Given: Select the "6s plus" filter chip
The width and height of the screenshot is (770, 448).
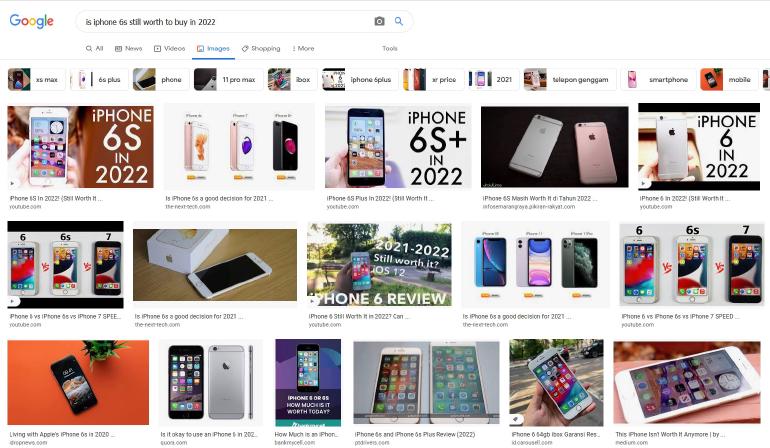Looking at the screenshot, I should (99, 80).
